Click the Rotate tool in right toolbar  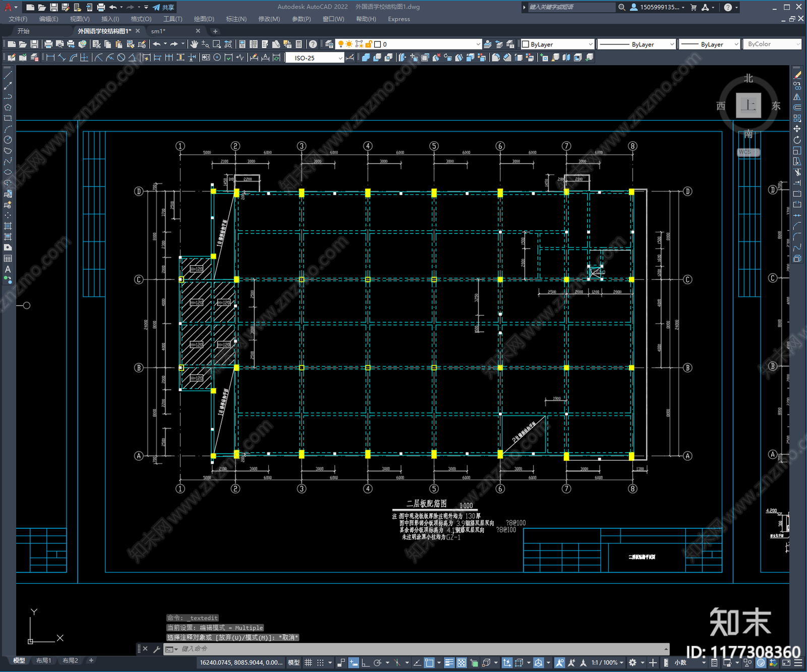pos(797,140)
